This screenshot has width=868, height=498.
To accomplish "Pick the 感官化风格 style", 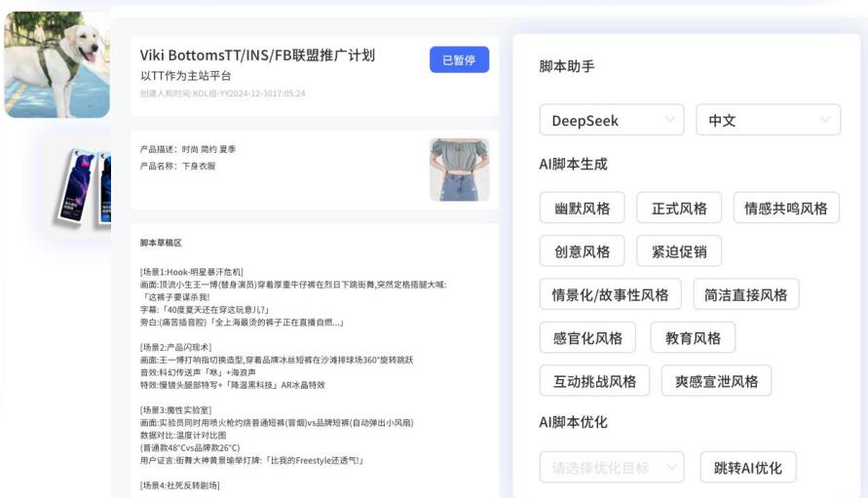I will (x=587, y=338).
